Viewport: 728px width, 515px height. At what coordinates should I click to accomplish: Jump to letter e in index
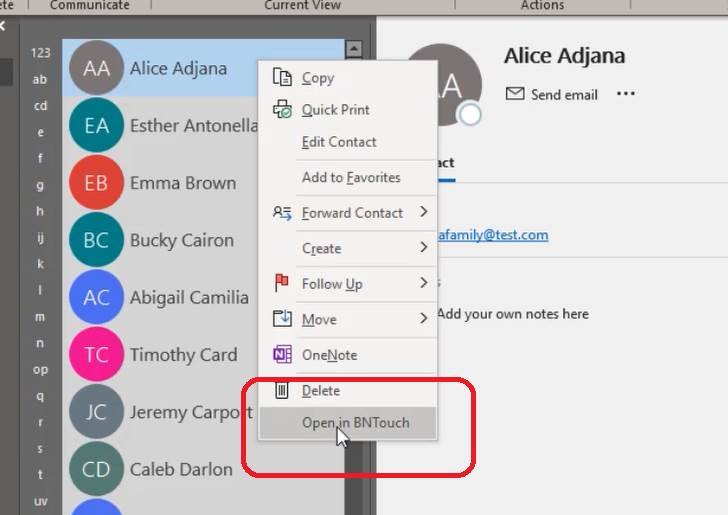(41, 132)
